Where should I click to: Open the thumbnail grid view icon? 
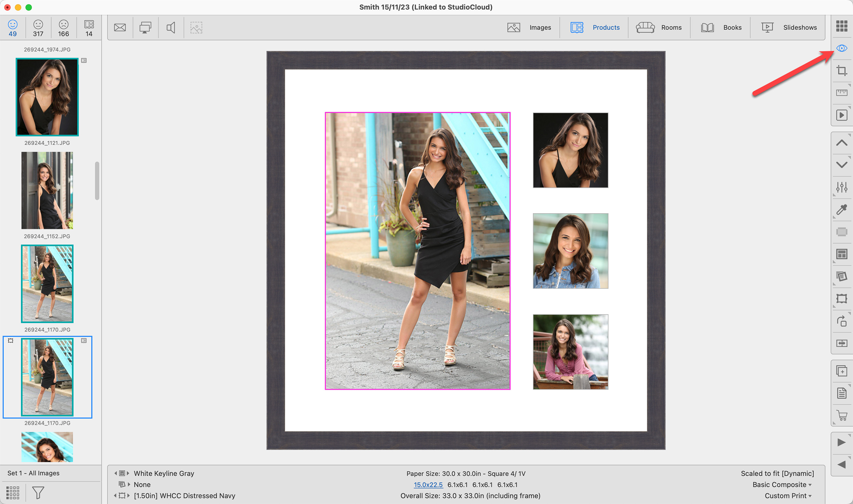(842, 26)
